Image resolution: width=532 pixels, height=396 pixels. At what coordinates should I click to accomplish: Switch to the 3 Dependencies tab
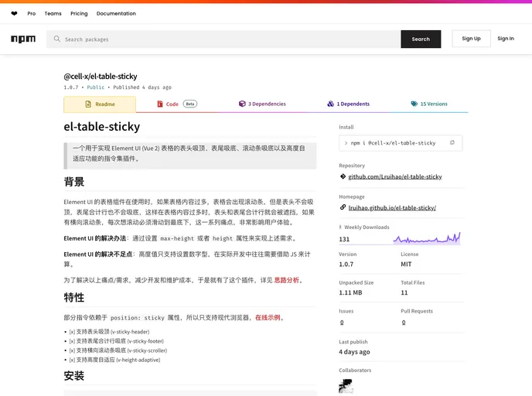pyautogui.click(x=262, y=104)
